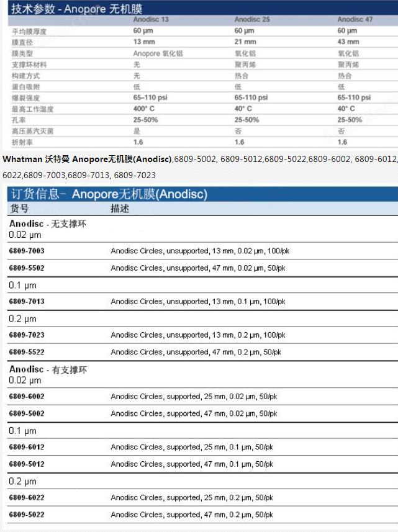Click description for supported 25 mm 0.2 µm
The image size is (398, 532).
pyautogui.click(x=192, y=498)
